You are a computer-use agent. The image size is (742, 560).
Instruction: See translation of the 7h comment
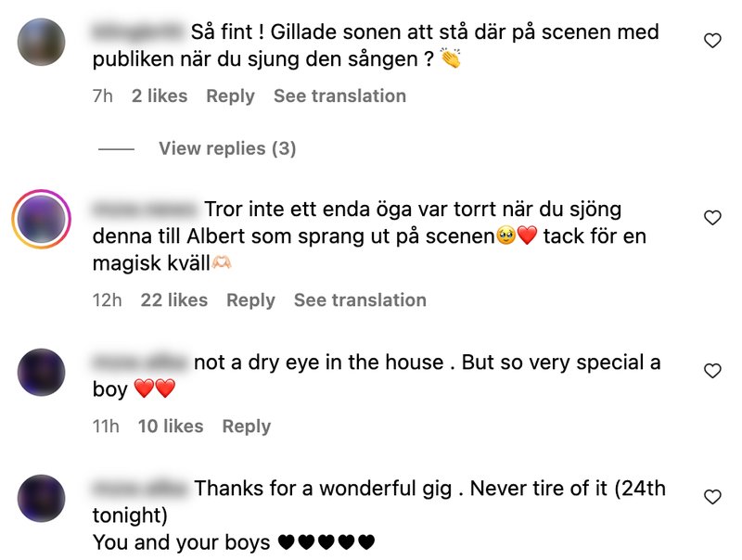tap(339, 96)
